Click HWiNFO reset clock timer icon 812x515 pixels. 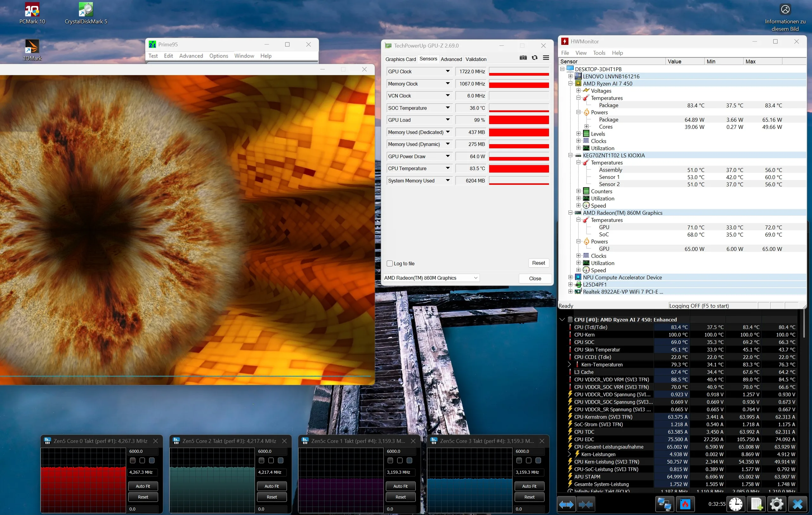tap(736, 505)
